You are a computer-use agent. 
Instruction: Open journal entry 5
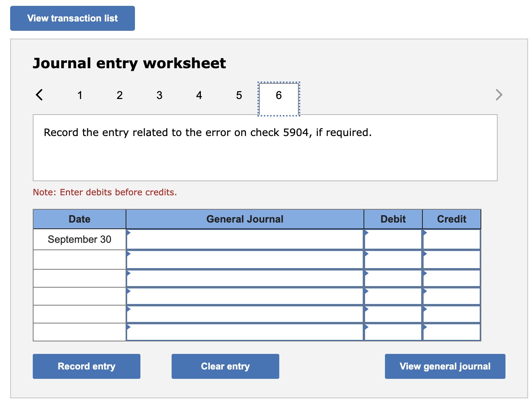tap(239, 95)
